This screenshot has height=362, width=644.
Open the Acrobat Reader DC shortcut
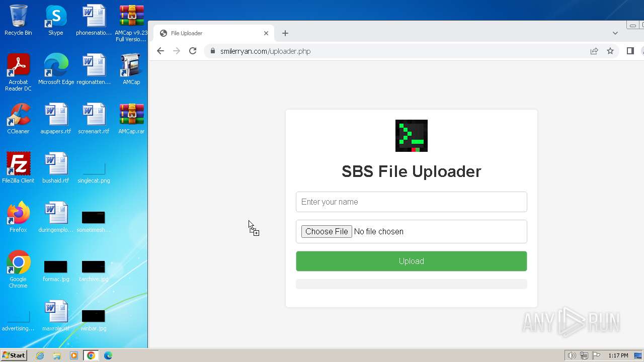point(18,72)
